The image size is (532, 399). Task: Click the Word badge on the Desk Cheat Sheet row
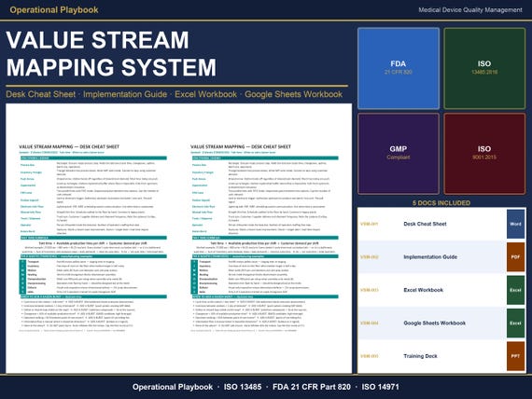tap(515, 224)
